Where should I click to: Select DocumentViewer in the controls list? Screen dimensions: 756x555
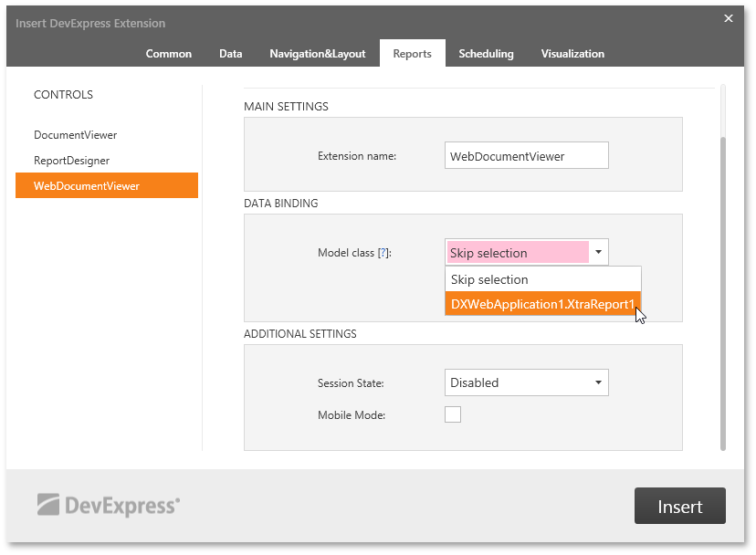76,135
